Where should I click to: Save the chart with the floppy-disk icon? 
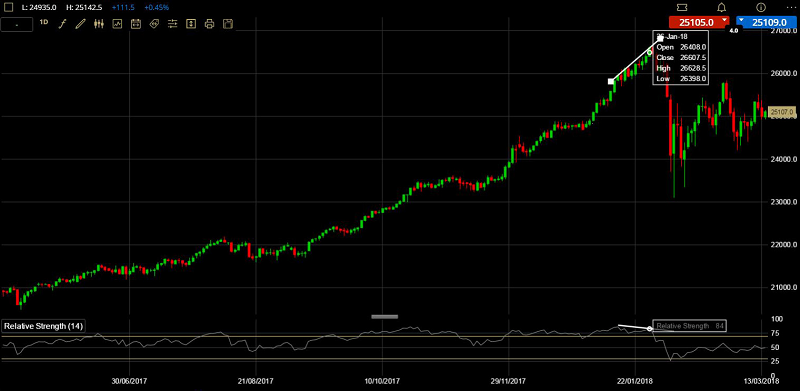(228, 23)
